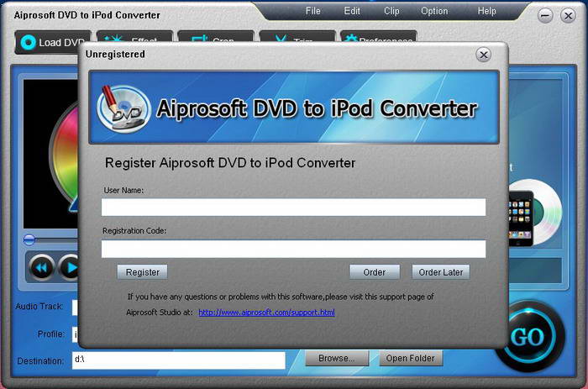Click the User Name input field

[x=293, y=208]
